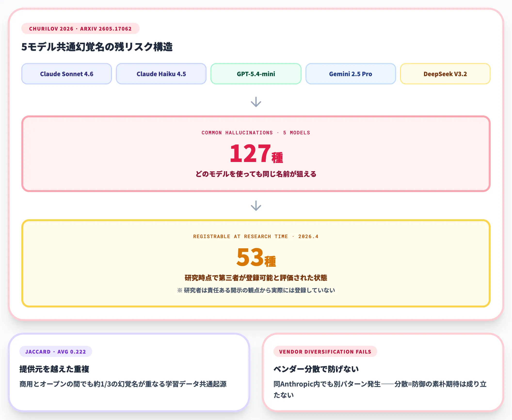Click the text どのモデルを使っても同じ名前が狙える

[x=256, y=174]
